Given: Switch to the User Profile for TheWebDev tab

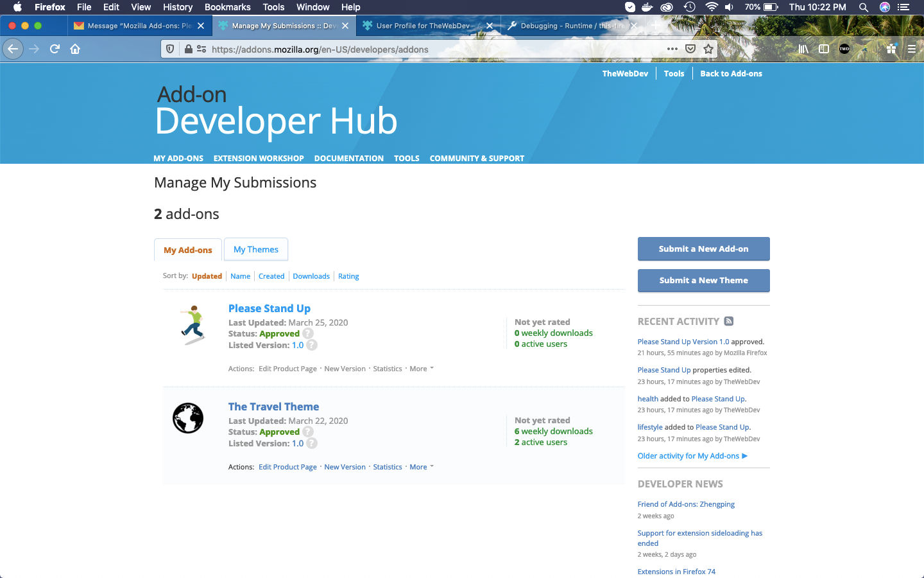Looking at the screenshot, I should click(x=427, y=26).
